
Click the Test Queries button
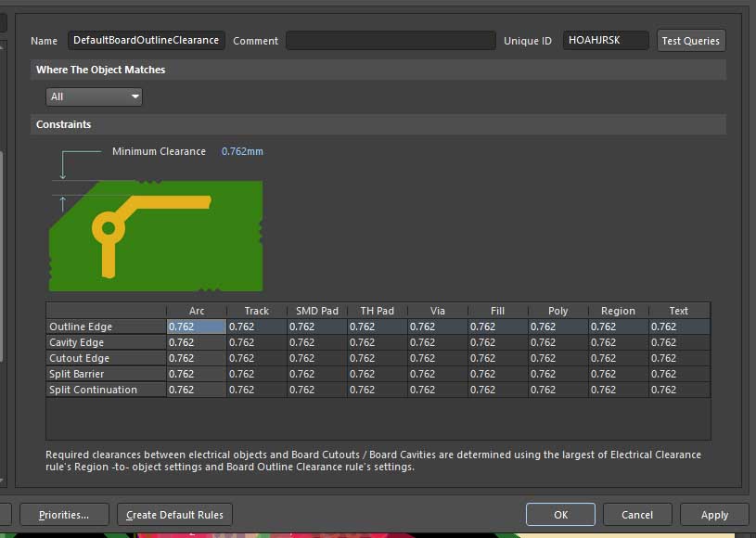coord(690,41)
